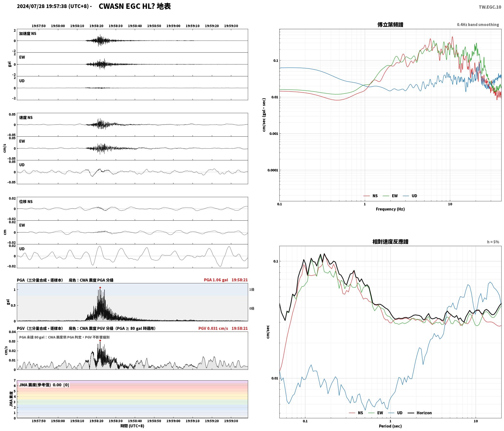This screenshot has height=431, width=504.
Task: Click the 相對速度反應譜 chart title
Action: coord(390,241)
